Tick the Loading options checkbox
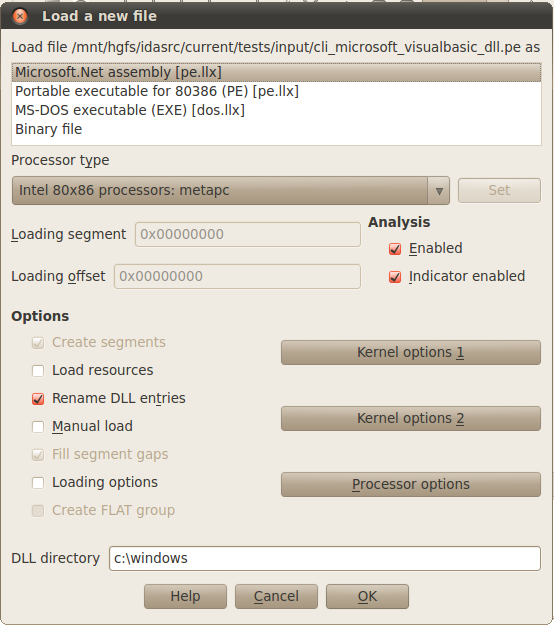The image size is (554, 625). [38, 483]
